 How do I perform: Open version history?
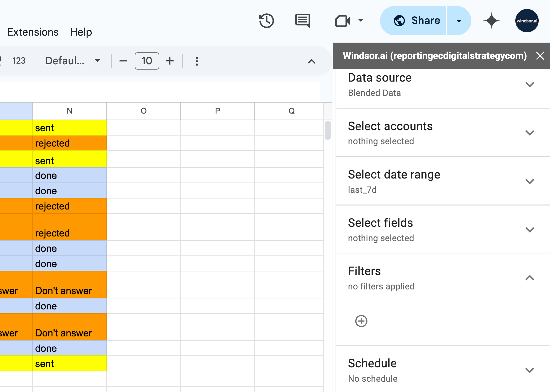point(266,20)
